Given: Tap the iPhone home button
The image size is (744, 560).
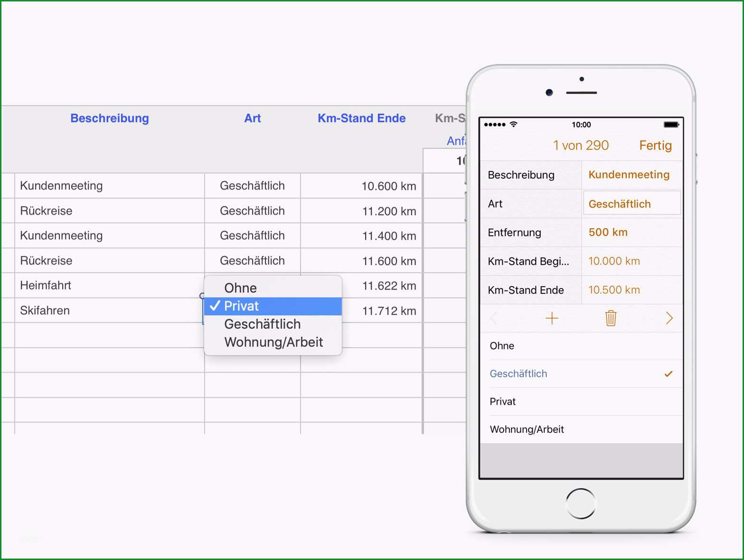Looking at the screenshot, I should click(581, 503).
